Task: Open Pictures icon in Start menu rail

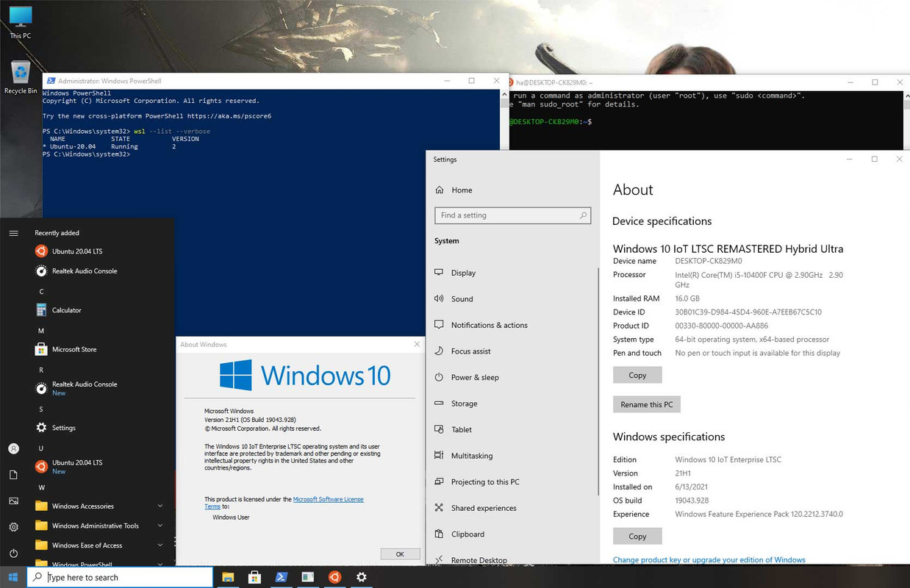Action: [13, 501]
